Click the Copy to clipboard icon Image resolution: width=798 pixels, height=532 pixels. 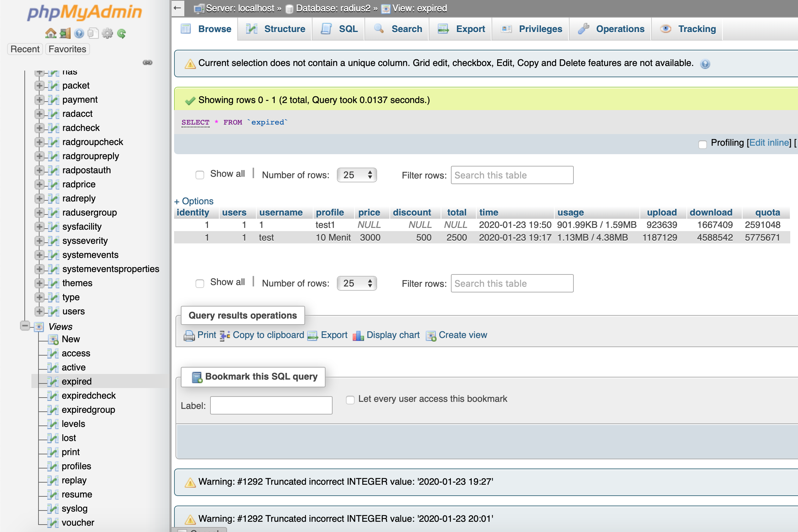[225, 335]
